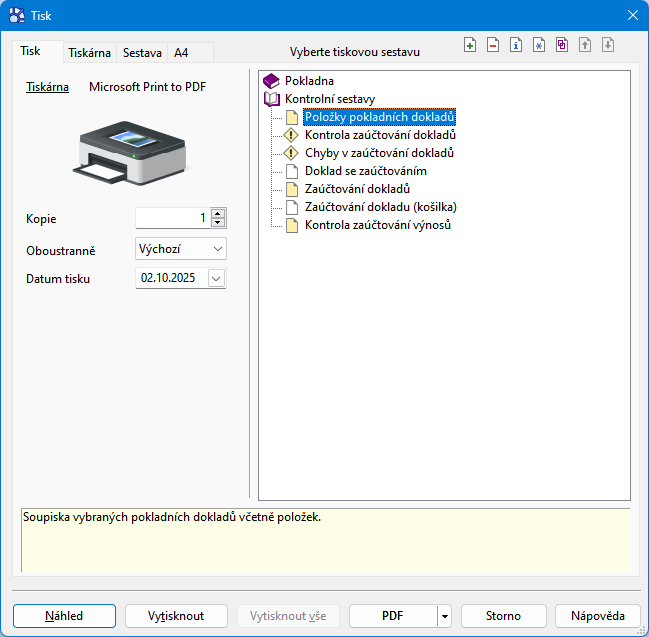Viewport: 649px width, 637px height.
Task: Click the remove report icon with red minus
Action: (x=493, y=45)
